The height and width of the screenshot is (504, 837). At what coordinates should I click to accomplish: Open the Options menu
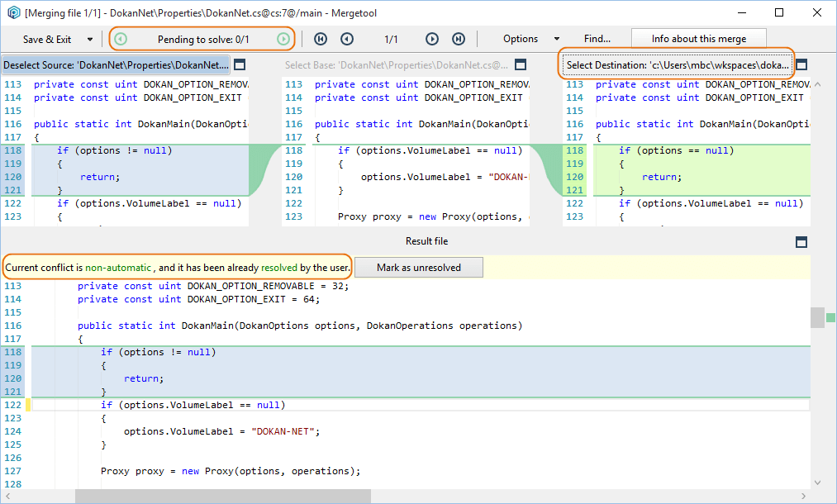[x=521, y=39]
